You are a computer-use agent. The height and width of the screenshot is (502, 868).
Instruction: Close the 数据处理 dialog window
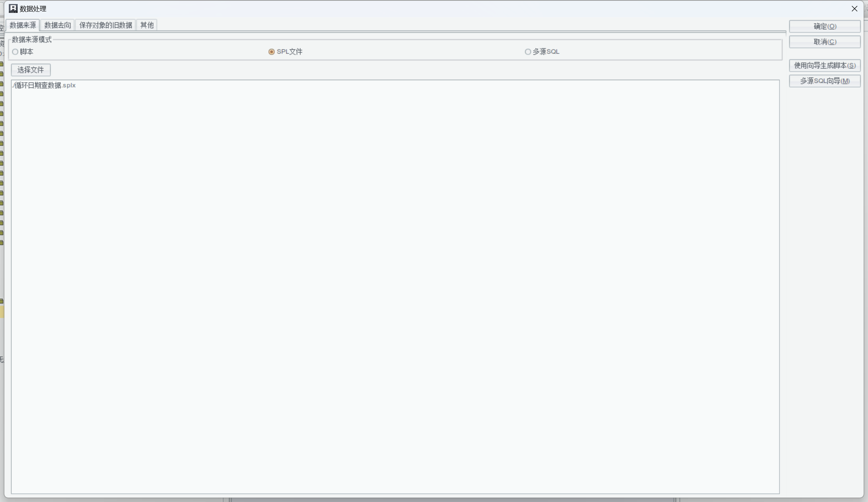854,8
